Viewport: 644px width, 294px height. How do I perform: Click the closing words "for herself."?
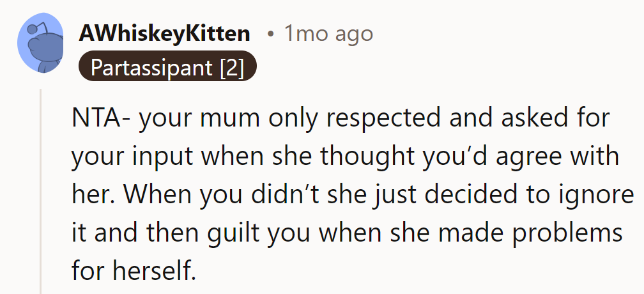pos(133,270)
